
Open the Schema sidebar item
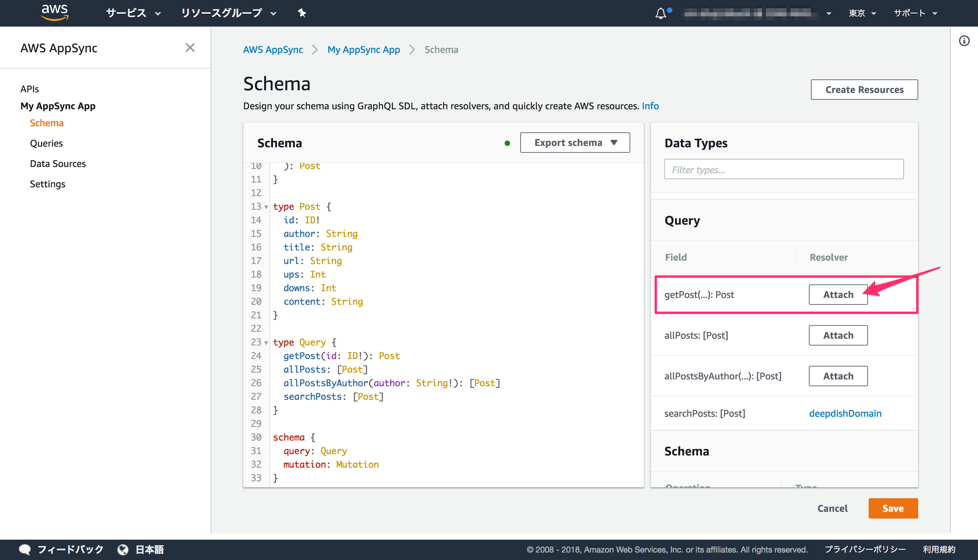(x=47, y=123)
